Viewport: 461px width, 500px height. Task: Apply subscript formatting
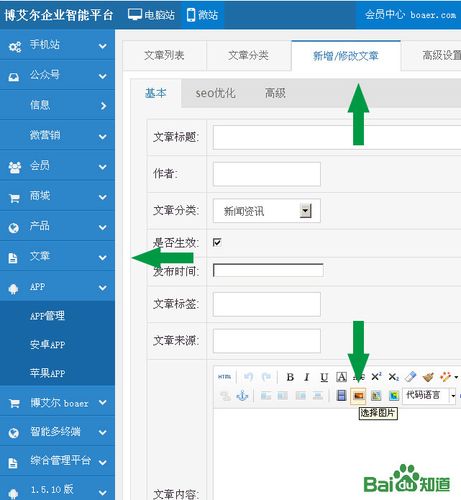[x=393, y=377]
